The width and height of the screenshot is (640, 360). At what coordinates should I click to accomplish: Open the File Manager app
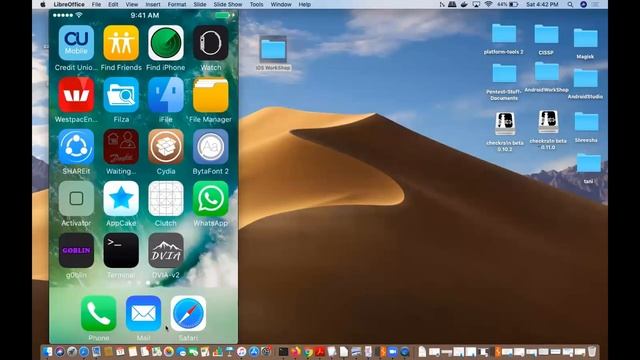211,95
